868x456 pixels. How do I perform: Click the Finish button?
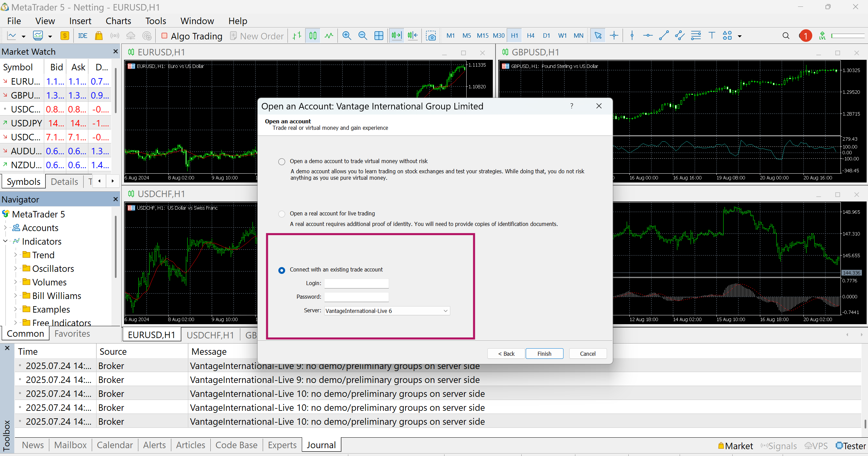[x=544, y=354]
